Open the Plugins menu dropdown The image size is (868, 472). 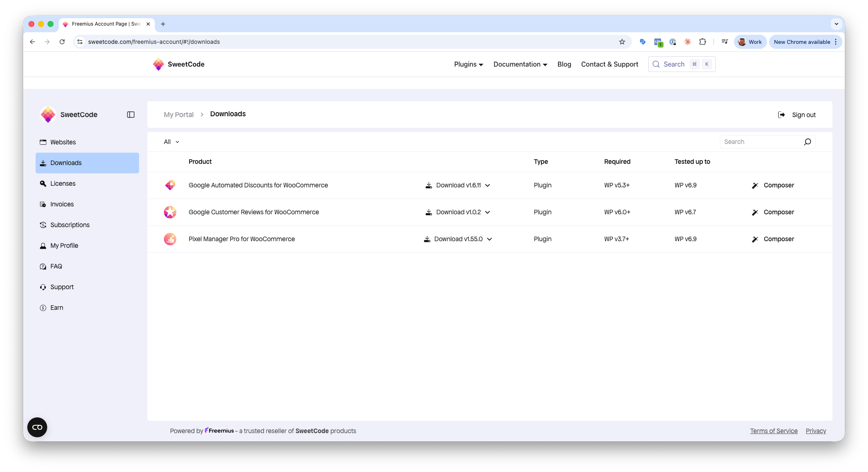tap(468, 64)
